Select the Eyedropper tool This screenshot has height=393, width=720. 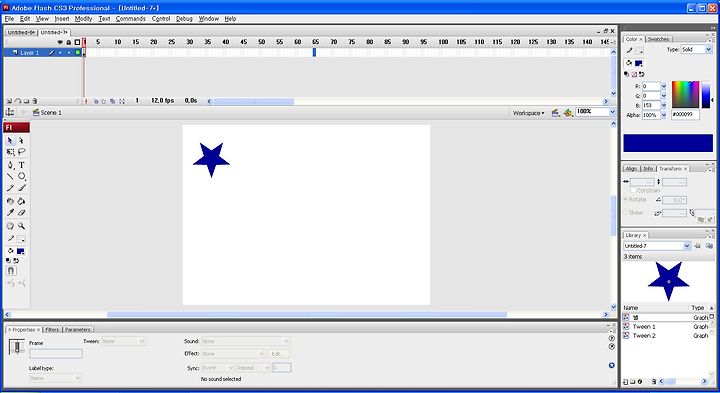pyautogui.click(x=10, y=213)
